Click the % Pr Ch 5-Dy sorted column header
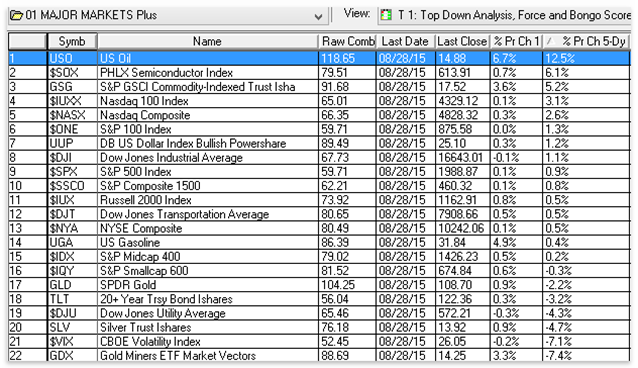This screenshot has height=368, width=638. pyautogui.click(x=586, y=41)
